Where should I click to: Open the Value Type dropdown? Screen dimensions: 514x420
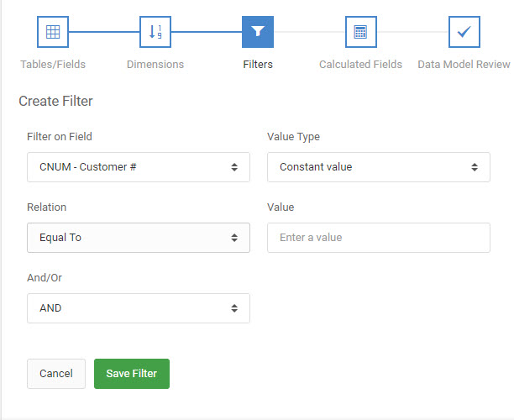[x=379, y=167]
